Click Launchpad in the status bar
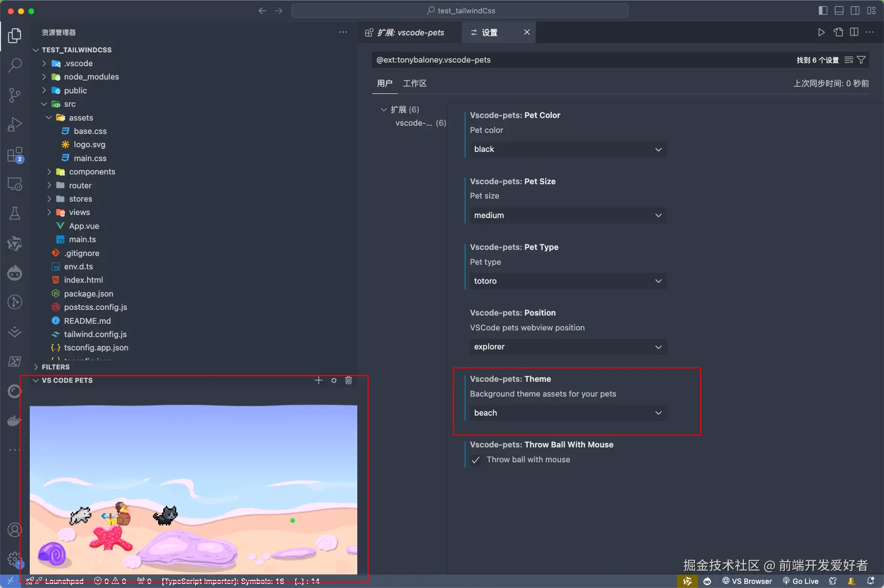The height and width of the screenshot is (588, 884). pos(55,581)
